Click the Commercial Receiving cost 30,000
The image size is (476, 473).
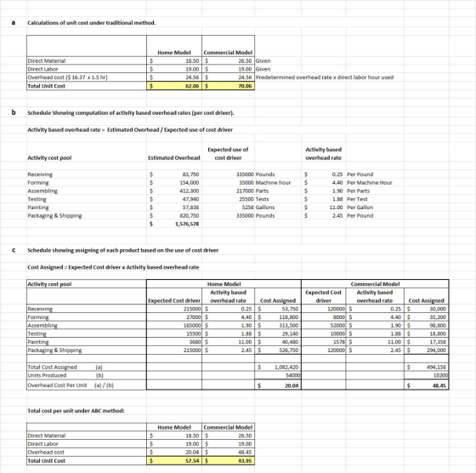point(438,309)
